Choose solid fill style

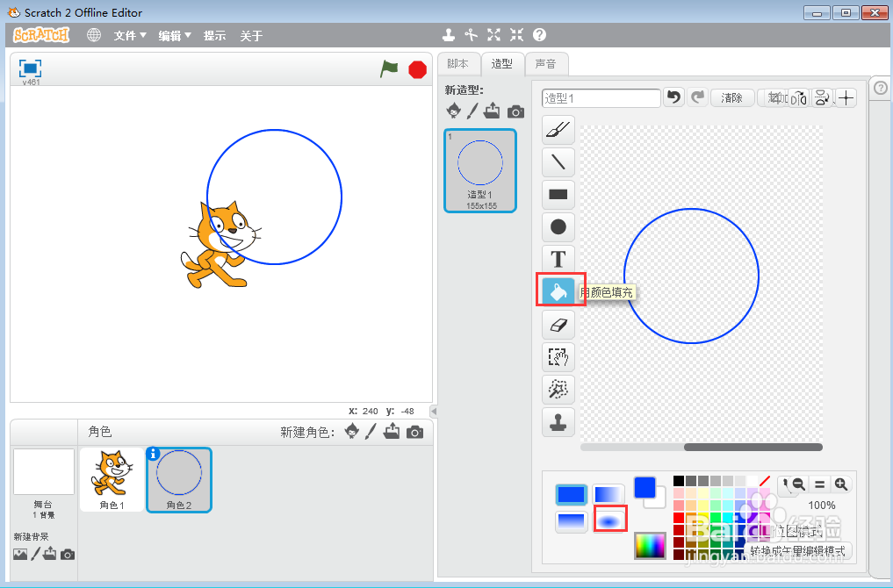click(x=571, y=495)
